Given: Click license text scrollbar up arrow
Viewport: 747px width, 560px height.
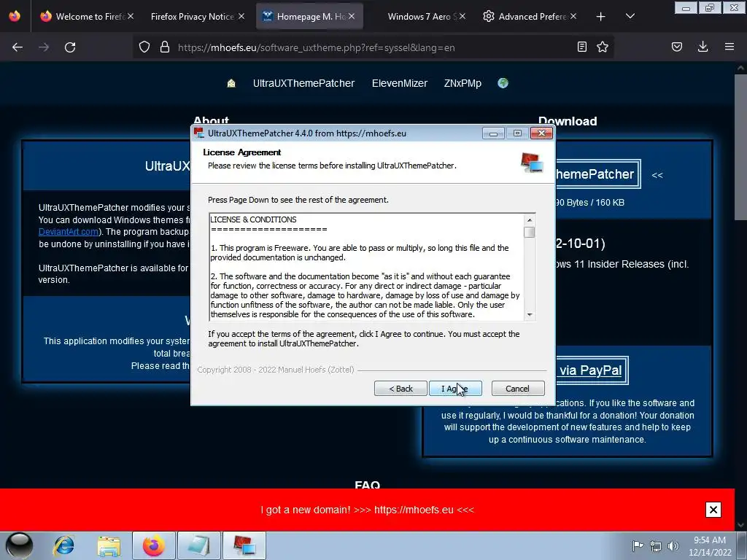Looking at the screenshot, I should (x=529, y=219).
